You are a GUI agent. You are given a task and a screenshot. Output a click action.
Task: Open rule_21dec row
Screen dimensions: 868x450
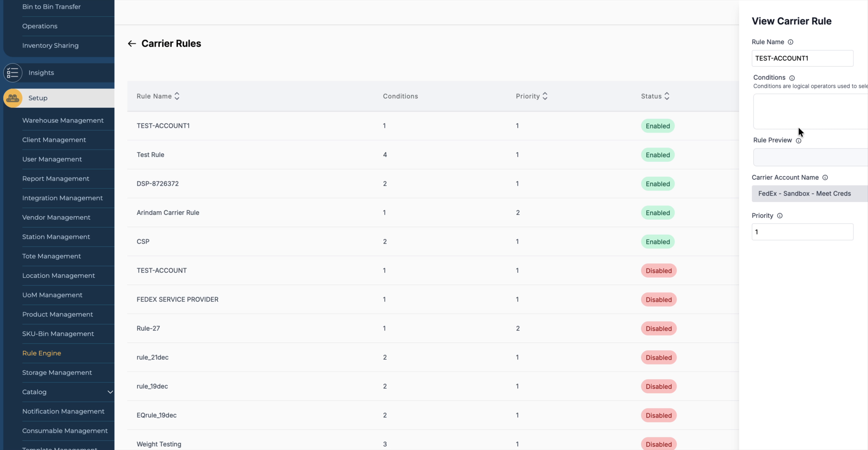pos(433,357)
